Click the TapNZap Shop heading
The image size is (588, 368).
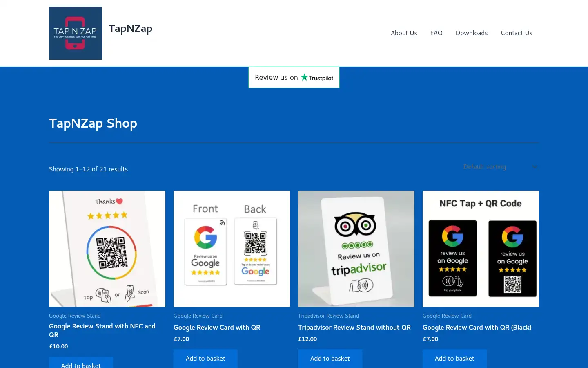point(93,123)
